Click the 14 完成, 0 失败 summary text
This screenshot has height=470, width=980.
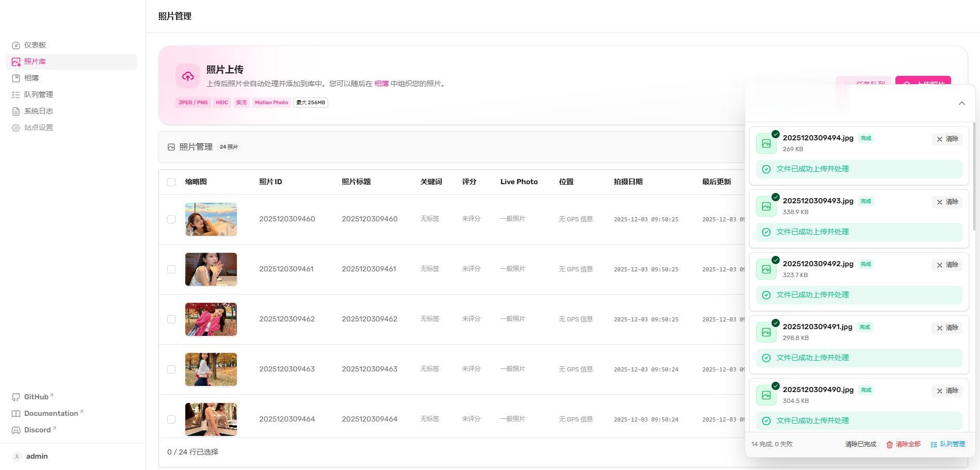(772, 444)
